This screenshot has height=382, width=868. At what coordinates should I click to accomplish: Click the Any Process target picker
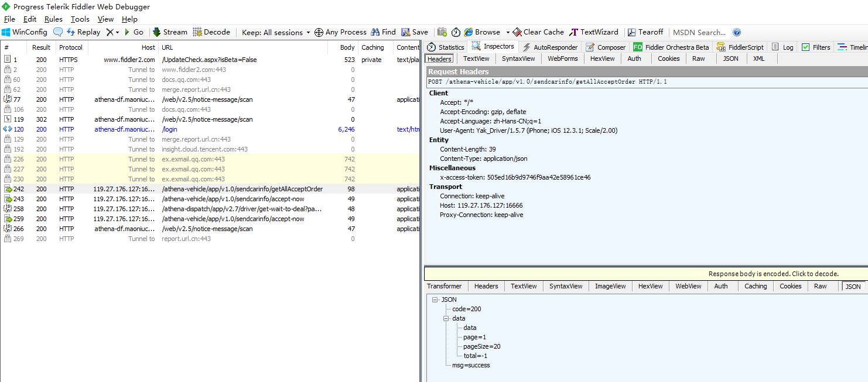340,32
